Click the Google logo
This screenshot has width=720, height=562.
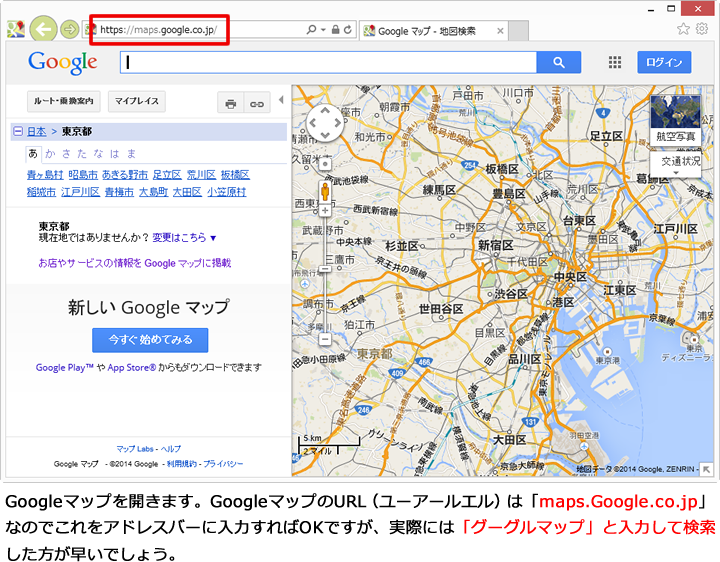[63, 63]
